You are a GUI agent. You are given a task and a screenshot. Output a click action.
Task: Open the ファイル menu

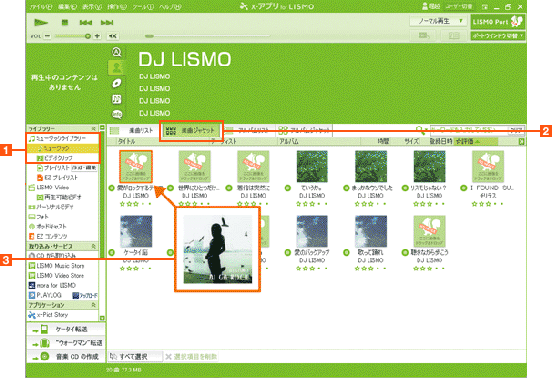click(41, 7)
